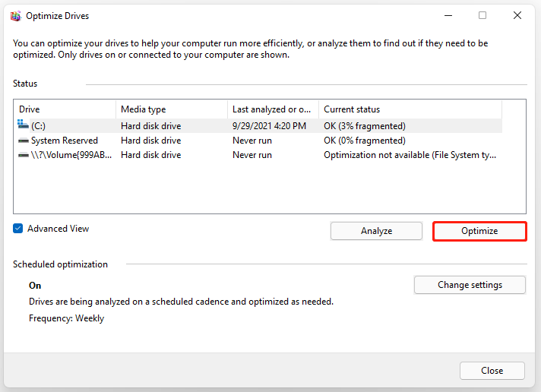This screenshot has width=541, height=392.
Task: Sort by the Current status column header
Action: pos(410,109)
